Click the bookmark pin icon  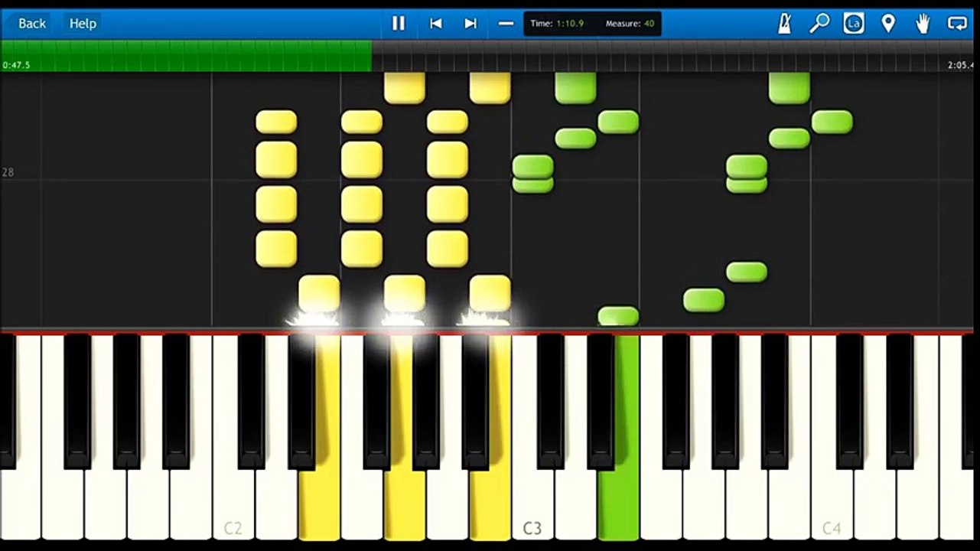pos(888,24)
